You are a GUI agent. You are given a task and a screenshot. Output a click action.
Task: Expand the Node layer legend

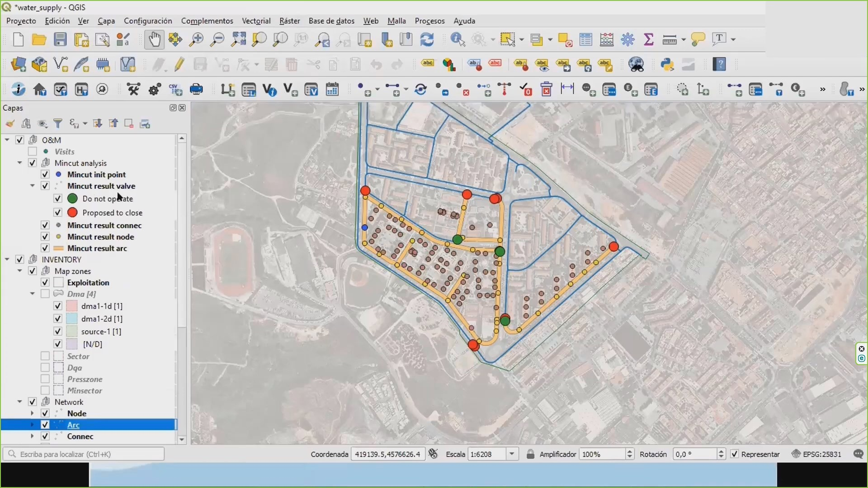[32, 413]
